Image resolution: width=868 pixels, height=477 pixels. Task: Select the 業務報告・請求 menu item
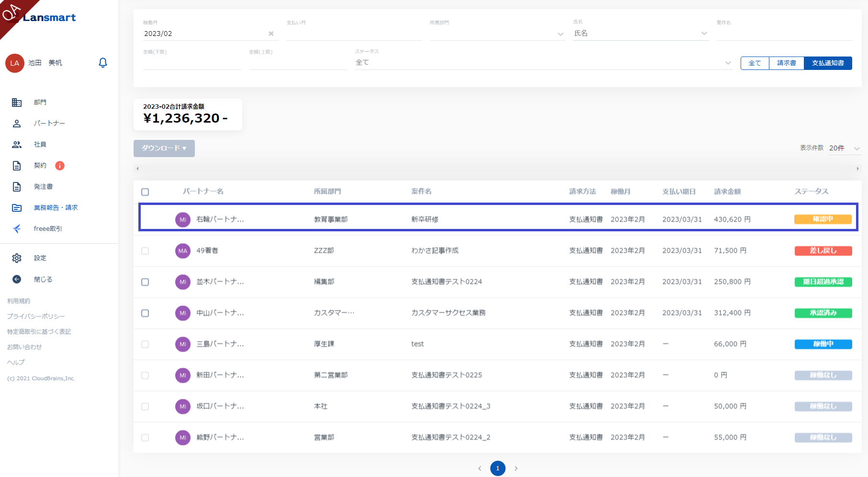point(56,208)
